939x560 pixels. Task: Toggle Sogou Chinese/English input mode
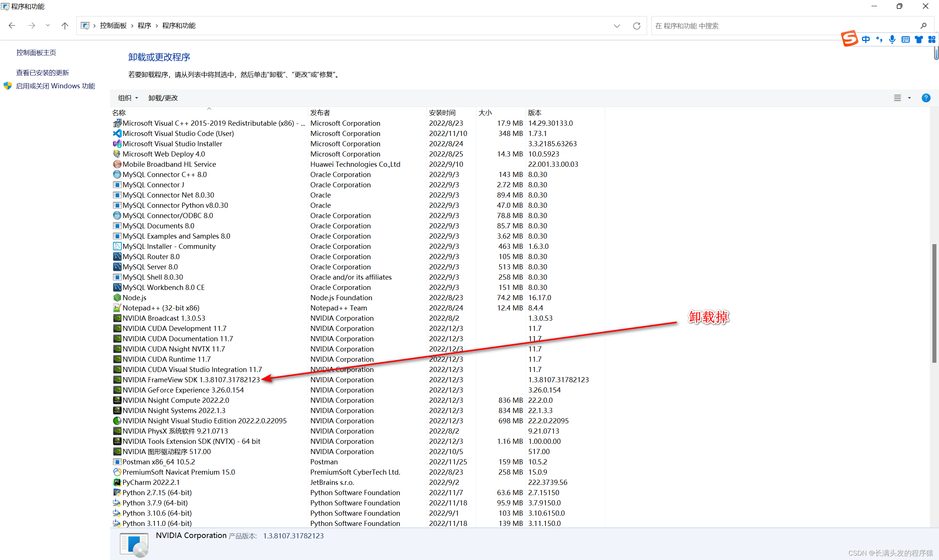(x=865, y=39)
